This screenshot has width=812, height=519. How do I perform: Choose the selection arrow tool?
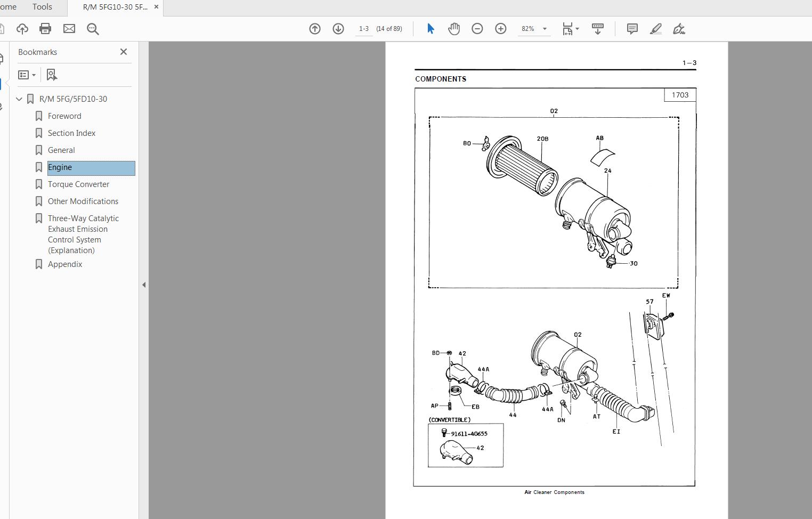[431, 29]
